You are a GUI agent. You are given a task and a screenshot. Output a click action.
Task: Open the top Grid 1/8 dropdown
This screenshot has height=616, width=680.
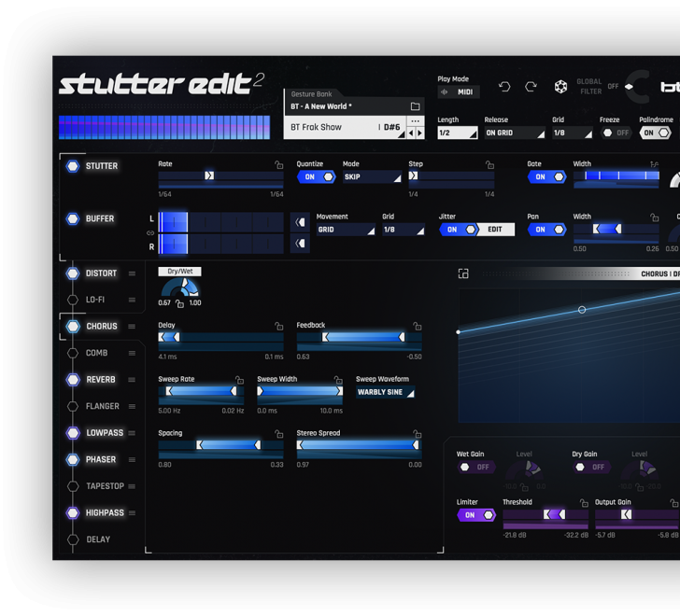point(572,133)
